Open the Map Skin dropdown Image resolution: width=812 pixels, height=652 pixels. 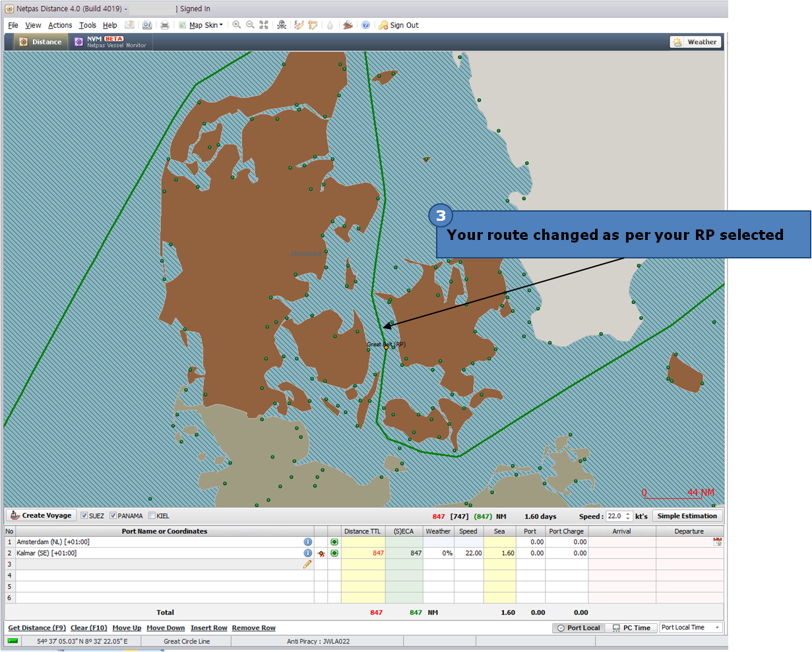click(206, 25)
